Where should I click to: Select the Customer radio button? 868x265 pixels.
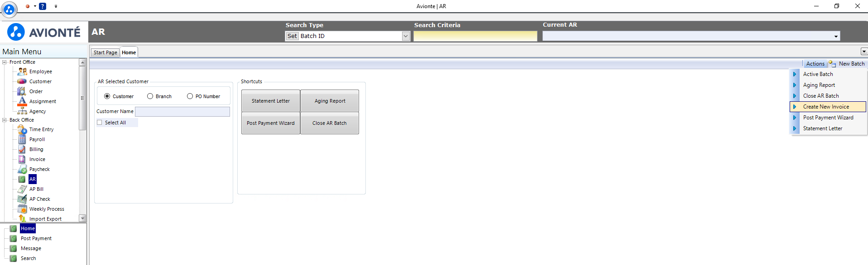pyautogui.click(x=107, y=96)
